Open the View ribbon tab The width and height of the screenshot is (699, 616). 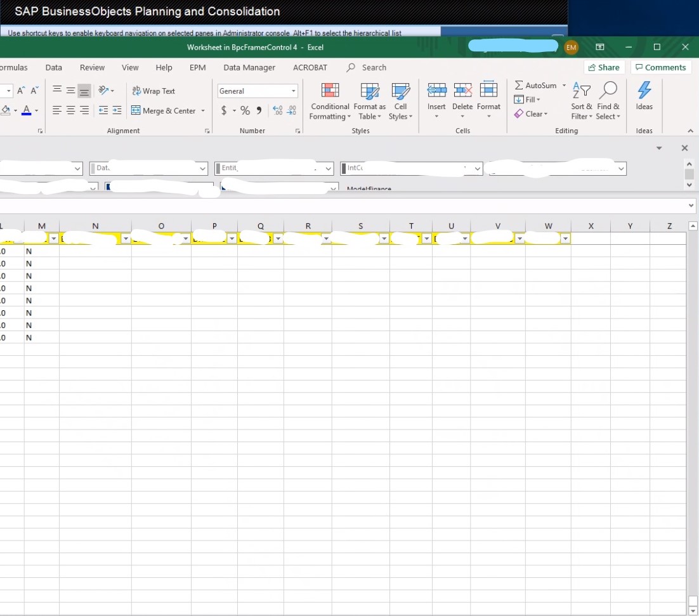pos(130,67)
